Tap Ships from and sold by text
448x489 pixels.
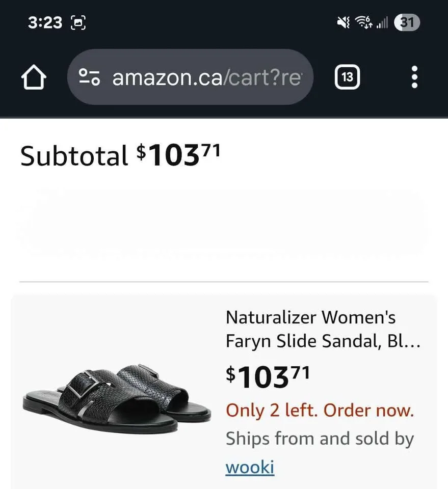320,438
